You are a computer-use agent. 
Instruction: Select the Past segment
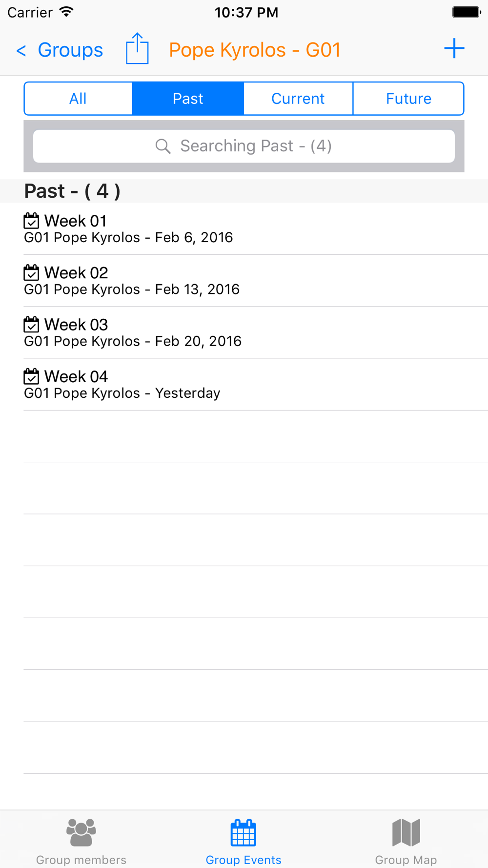(x=188, y=99)
